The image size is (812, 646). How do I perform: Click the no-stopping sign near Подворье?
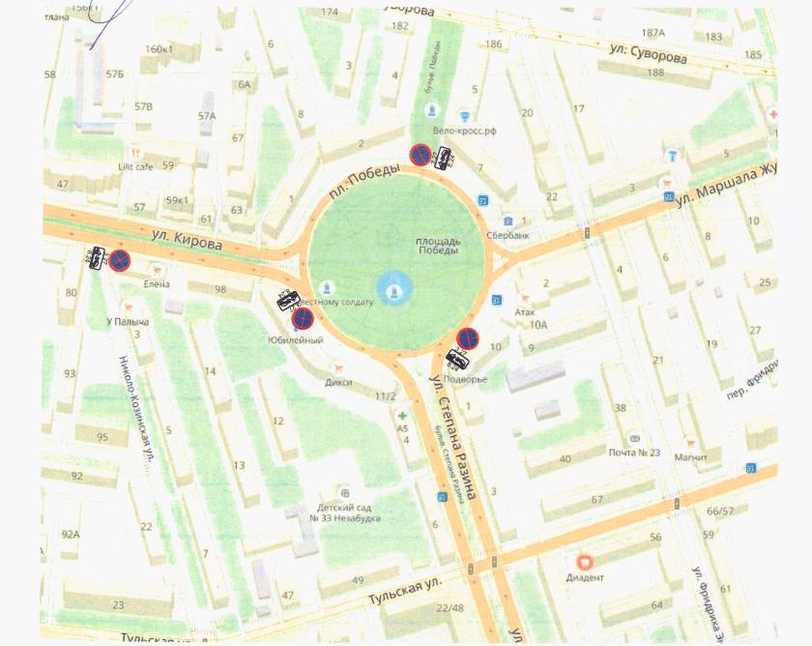(x=468, y=338)
